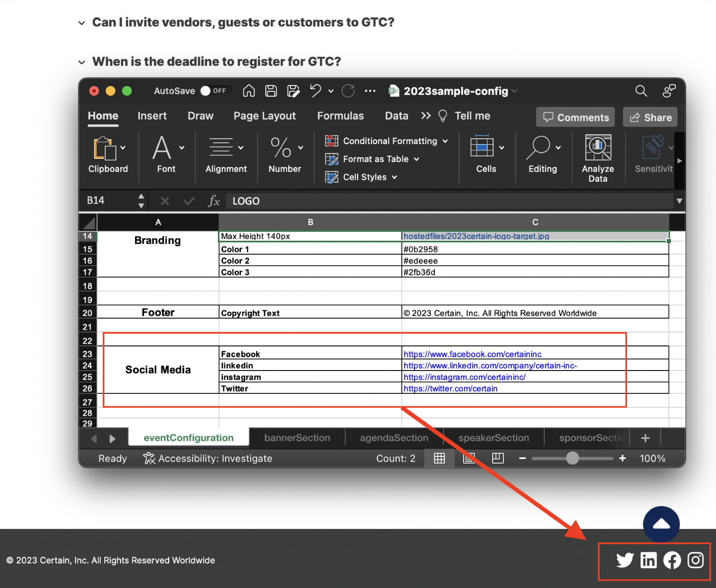Click the Number percent icon

coord(281,147)
